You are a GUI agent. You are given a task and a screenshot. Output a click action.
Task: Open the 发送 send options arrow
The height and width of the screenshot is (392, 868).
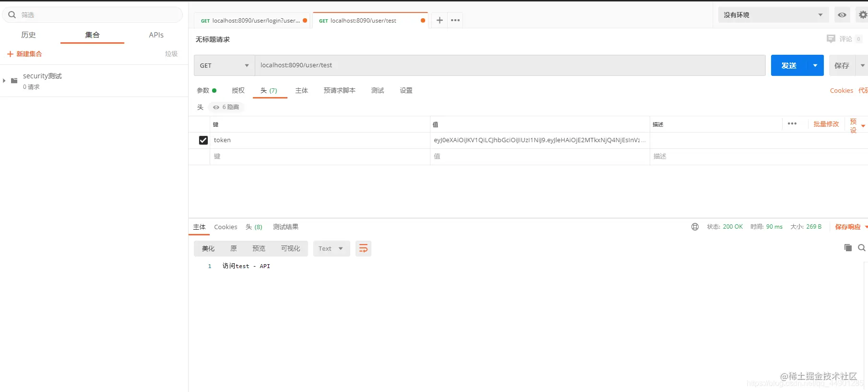click(x=815, y=65)
